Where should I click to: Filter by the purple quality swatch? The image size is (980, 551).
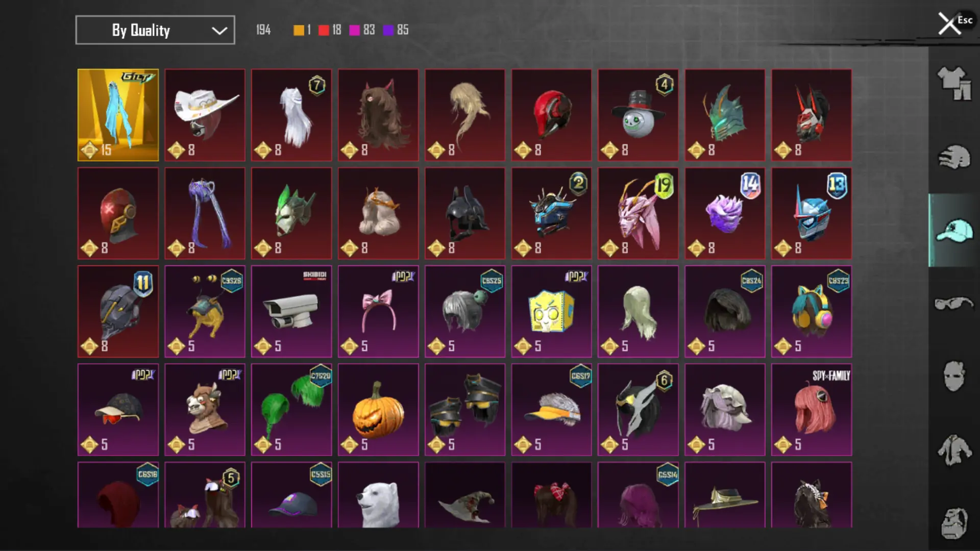(388, 30)
